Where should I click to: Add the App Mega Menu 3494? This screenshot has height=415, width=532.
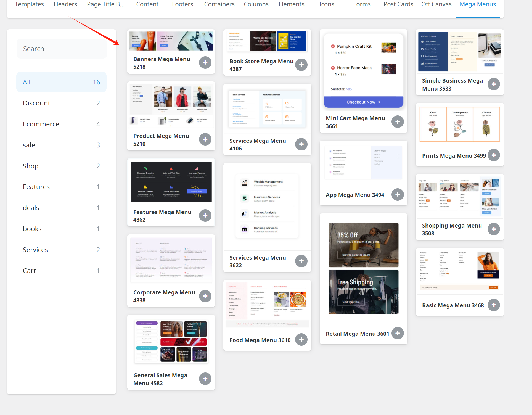(x=398, y=195)
